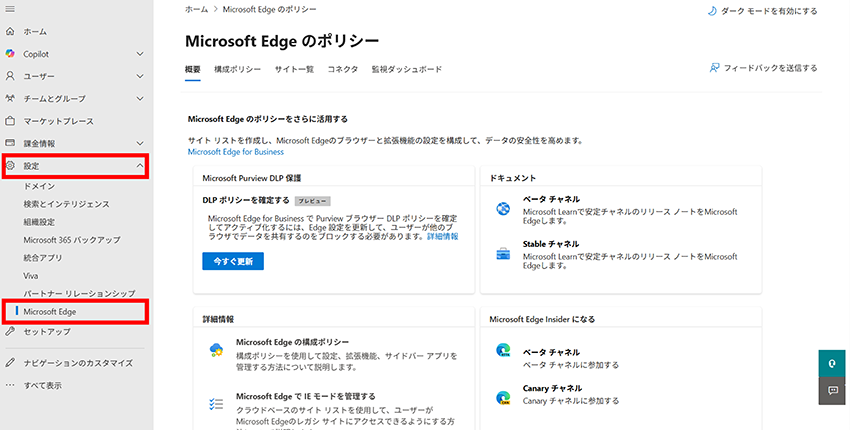Expand the ユーザー menu chevron
Image resolution: width=850 pixels, height=430 pixels.
(x=139, y=76)
